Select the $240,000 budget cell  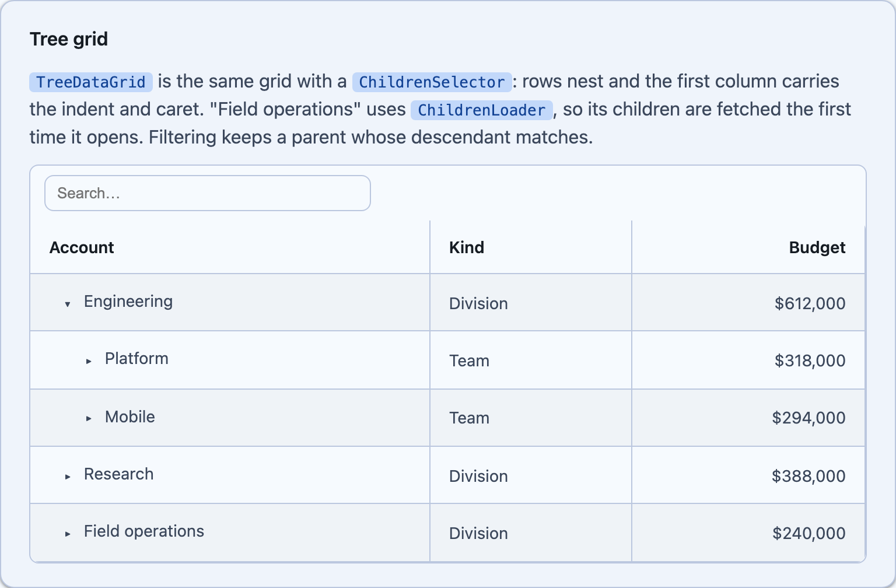[x=748, y=533]
